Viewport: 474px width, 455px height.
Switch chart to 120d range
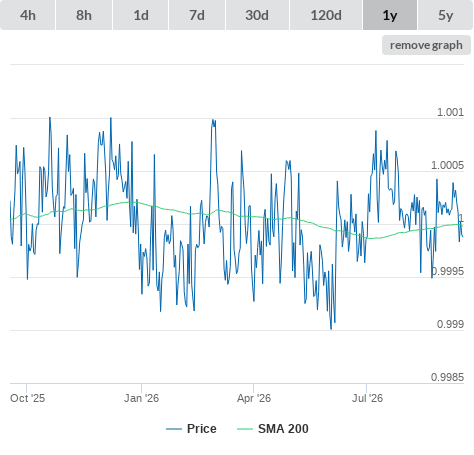pos(326,15)
